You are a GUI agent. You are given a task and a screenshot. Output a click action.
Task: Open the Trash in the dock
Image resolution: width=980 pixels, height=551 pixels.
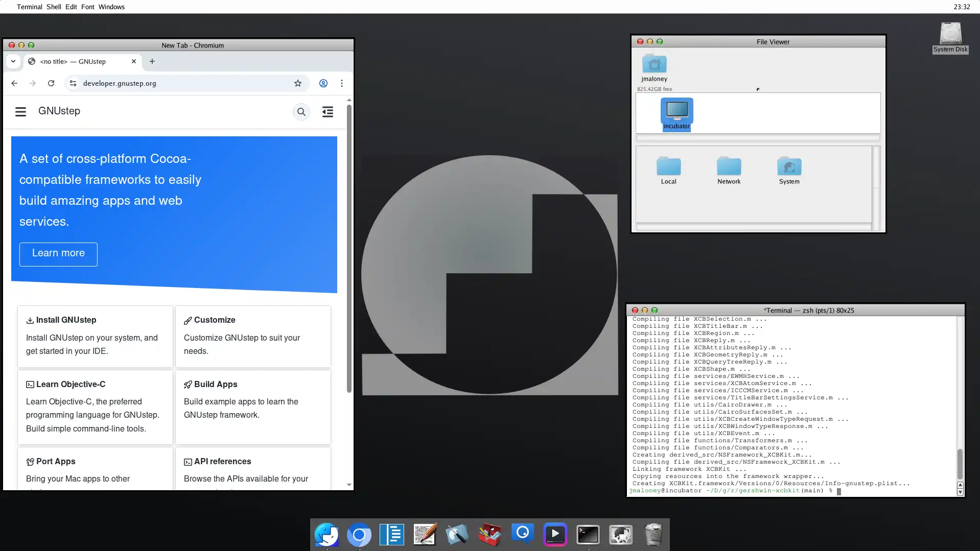click(653, 535)
